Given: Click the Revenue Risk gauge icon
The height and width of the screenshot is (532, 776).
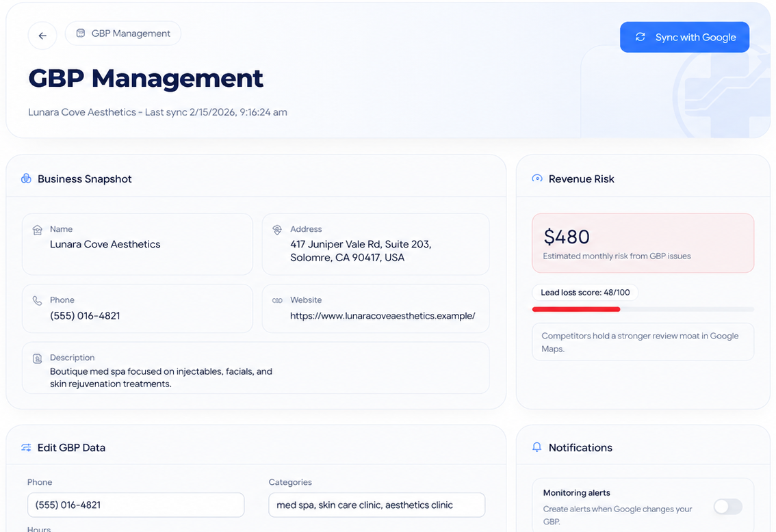Looking at the screenshot, I should (537, 178).
